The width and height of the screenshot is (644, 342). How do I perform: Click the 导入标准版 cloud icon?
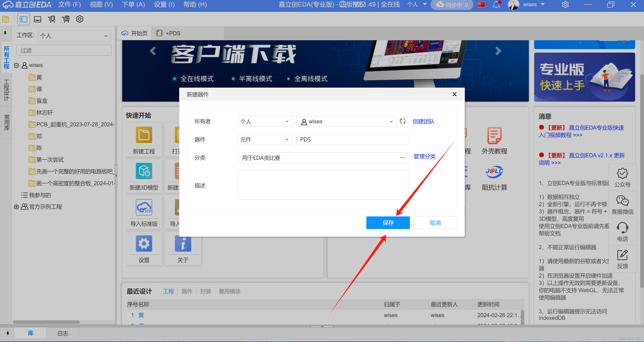(x=144, y=207)
